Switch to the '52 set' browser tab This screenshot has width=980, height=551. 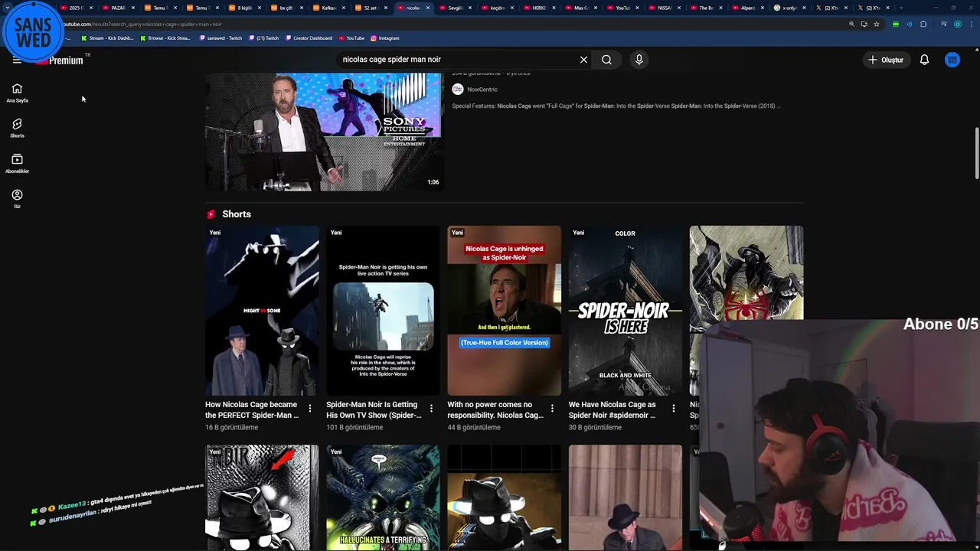click(370, 8)
